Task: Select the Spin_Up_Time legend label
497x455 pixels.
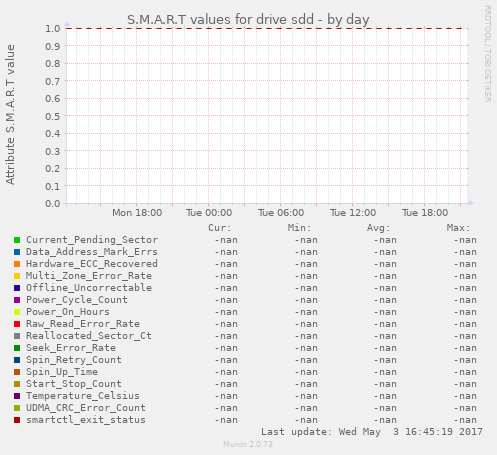Action: click(62, 372)
